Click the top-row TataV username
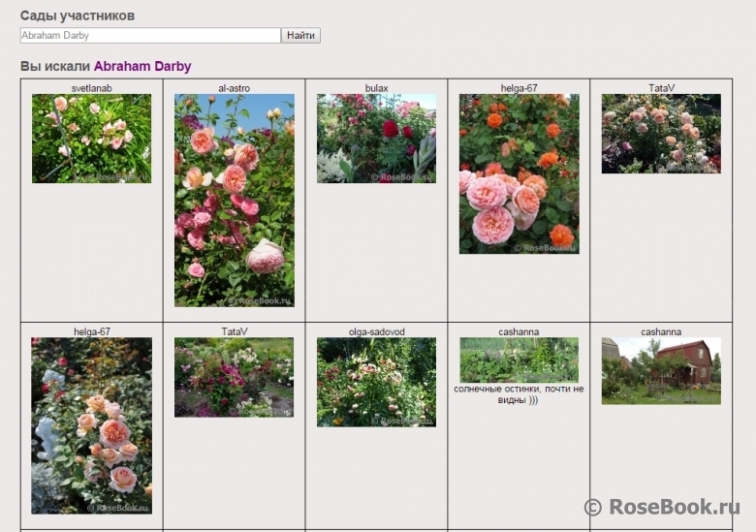Image resolution: width=756 pixels, height=532 pixels. point(661,88)
